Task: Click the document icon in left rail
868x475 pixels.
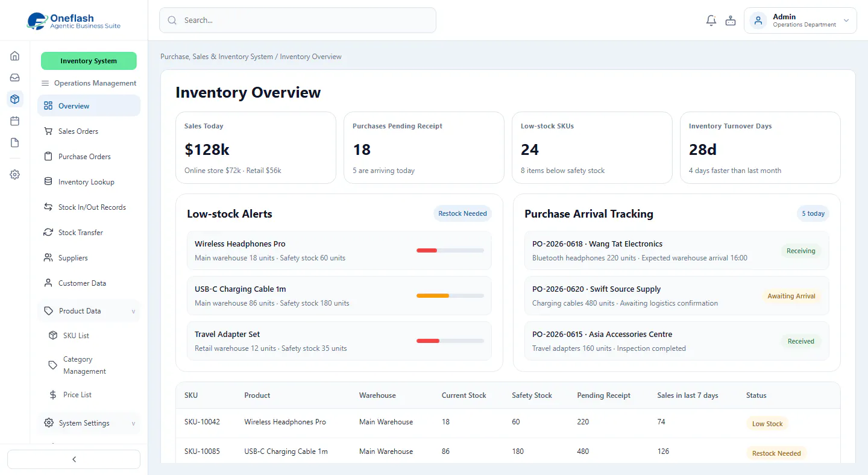Action: coord(15,143)
